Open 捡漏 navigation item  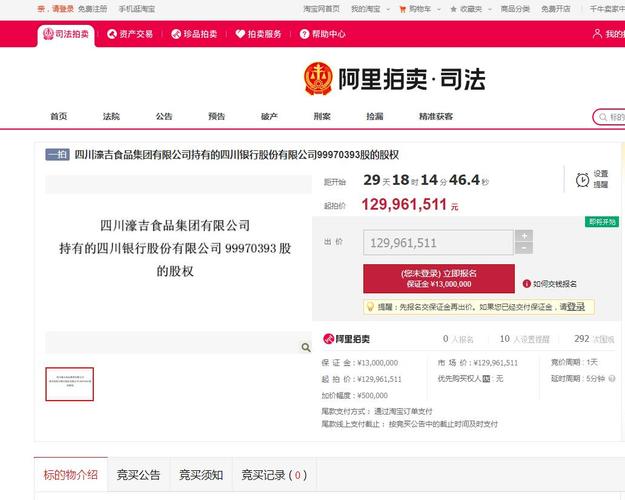coord(375,116)
